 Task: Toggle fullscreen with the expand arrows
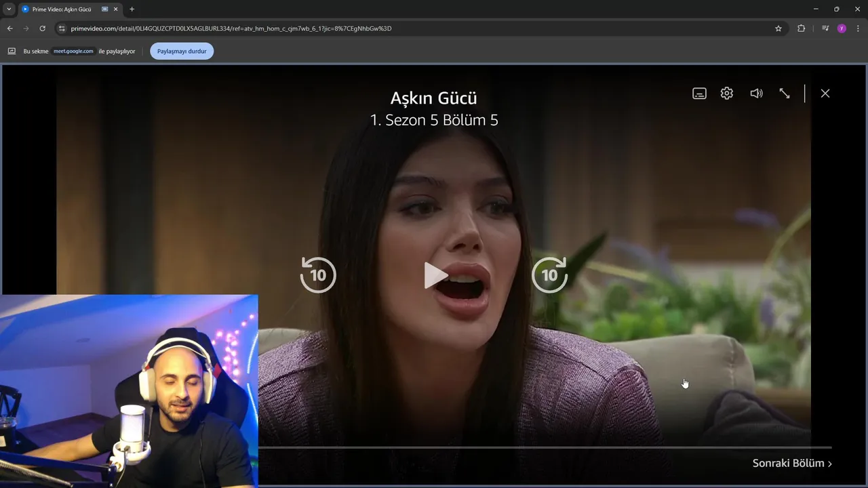tap(785, 94)
